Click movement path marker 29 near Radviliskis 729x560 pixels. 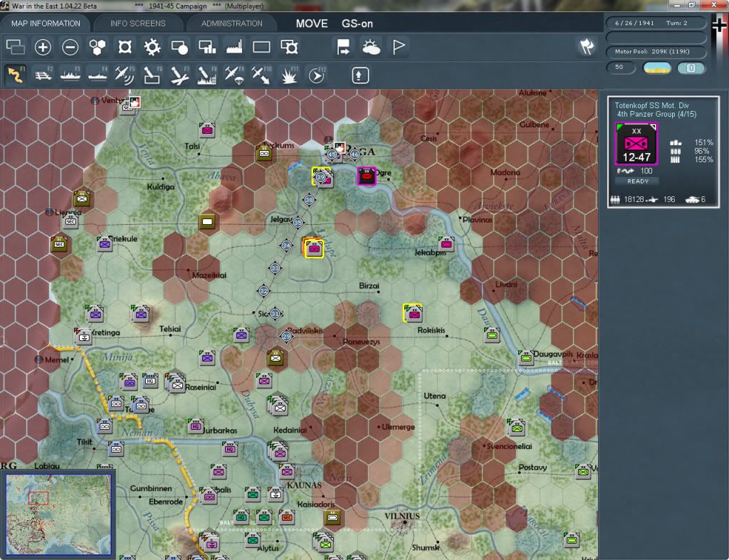[x=286, y=337]
